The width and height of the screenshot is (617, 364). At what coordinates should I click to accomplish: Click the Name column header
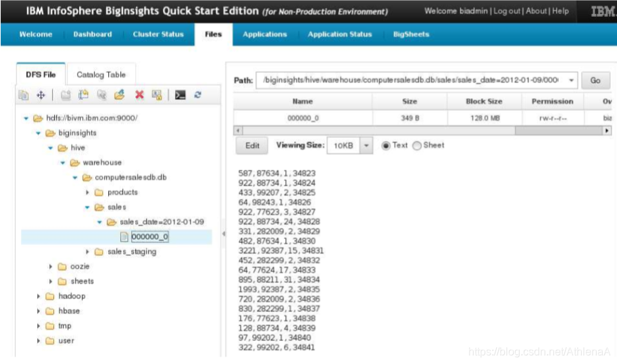coord(303,101)
